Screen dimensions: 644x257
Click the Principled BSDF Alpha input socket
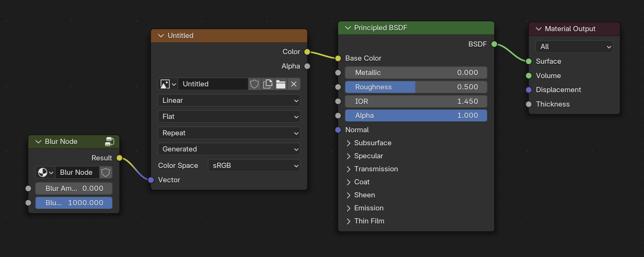coord(338,116)
